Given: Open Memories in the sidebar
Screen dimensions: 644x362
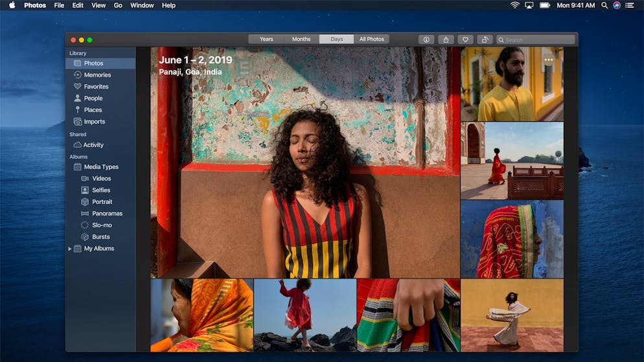Looking at the screenshot, I should (97, 75).
